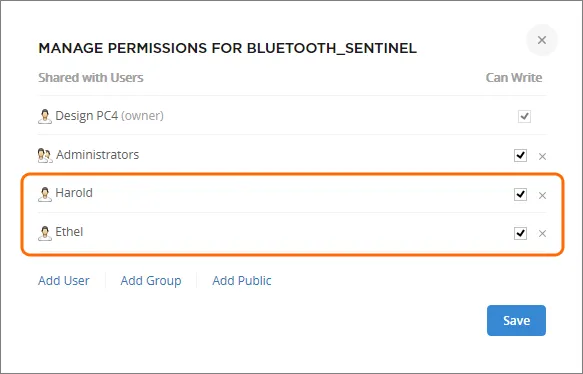
Task: Select the Ethel user name
Action: click(69, 232)
